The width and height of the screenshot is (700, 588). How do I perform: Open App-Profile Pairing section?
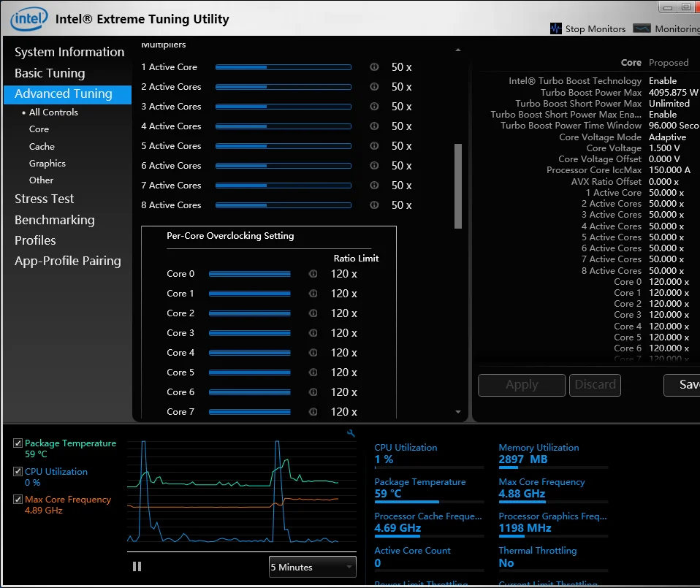68,261
